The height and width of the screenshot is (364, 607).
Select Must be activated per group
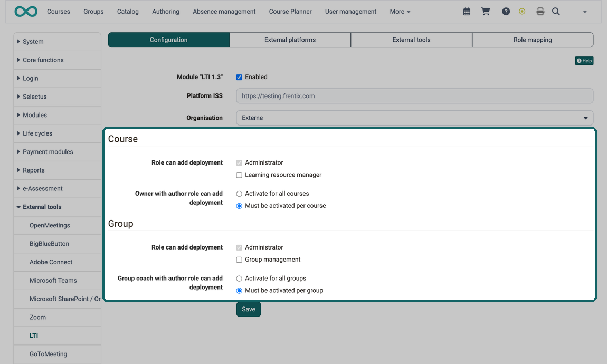239,291
